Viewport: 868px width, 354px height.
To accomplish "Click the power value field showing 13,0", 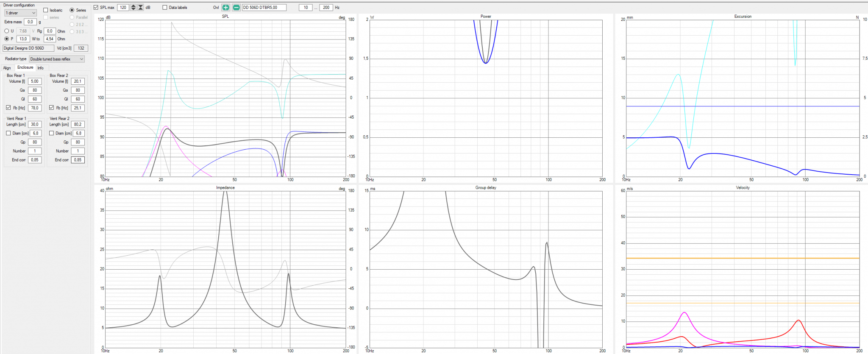I will coord(23,39).
